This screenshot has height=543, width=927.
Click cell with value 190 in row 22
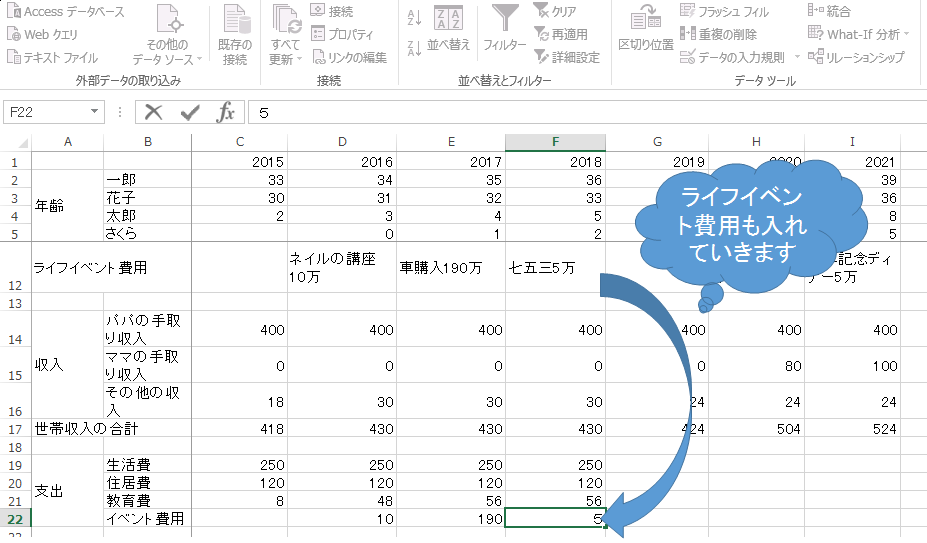pyautogui.click(x=450, y=519)
